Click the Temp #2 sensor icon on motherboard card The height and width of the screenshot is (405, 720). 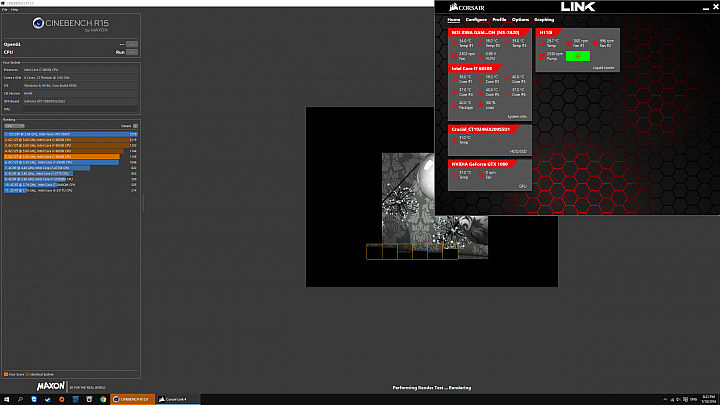[x=481, y=43]
